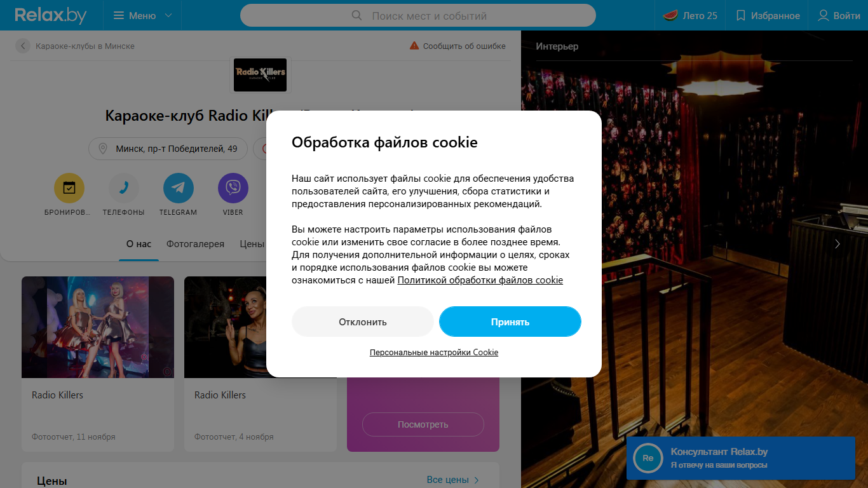Viewport: 868px width, 488px height.
Task: Report an error via Сообщить об ошибке
Action: [x=458, y=46]
